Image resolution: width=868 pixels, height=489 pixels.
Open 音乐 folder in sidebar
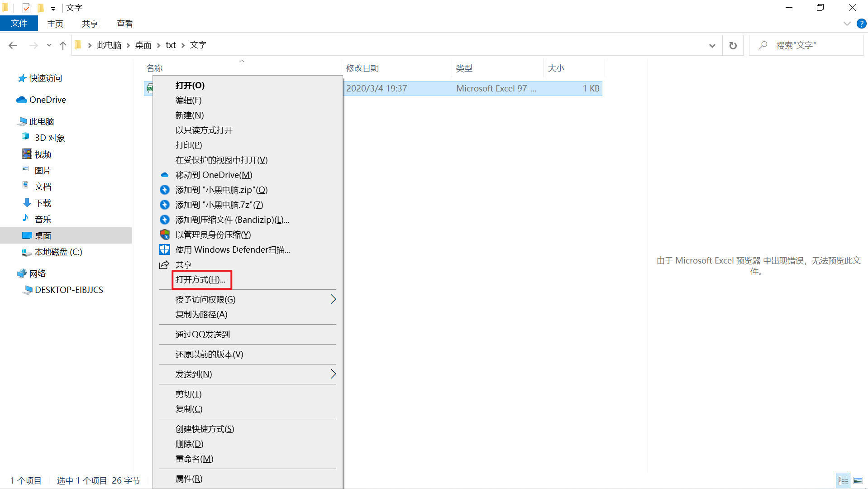pyautogui.click(x=43, y=219)
